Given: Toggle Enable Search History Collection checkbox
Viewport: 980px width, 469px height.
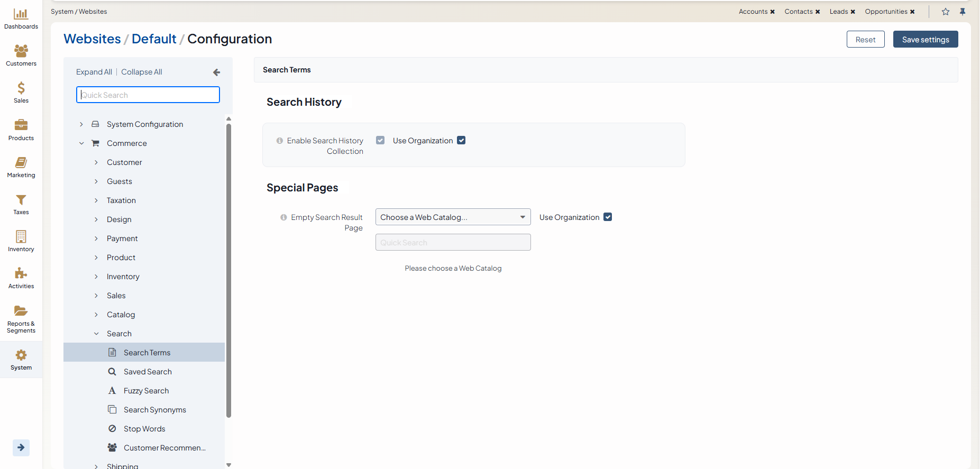Looking at the screenshot, I should click(x=380, y=141).
